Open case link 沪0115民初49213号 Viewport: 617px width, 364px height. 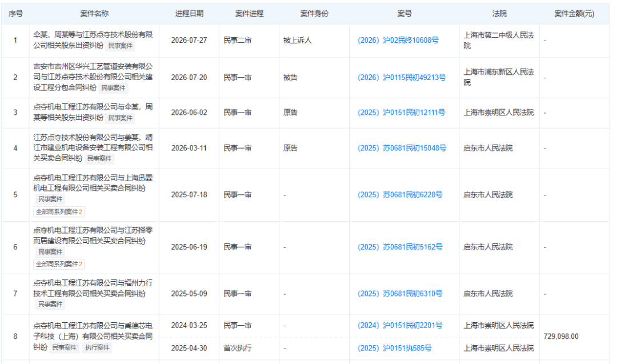coord(402,78)
